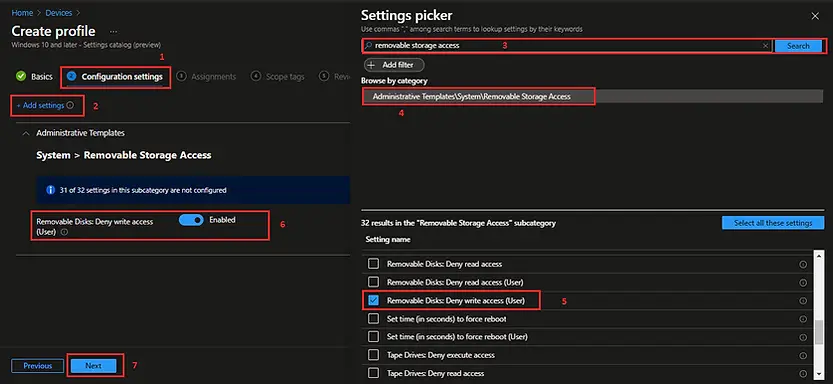Collapse the Administrative Templates section

click(x=26, y=133)
